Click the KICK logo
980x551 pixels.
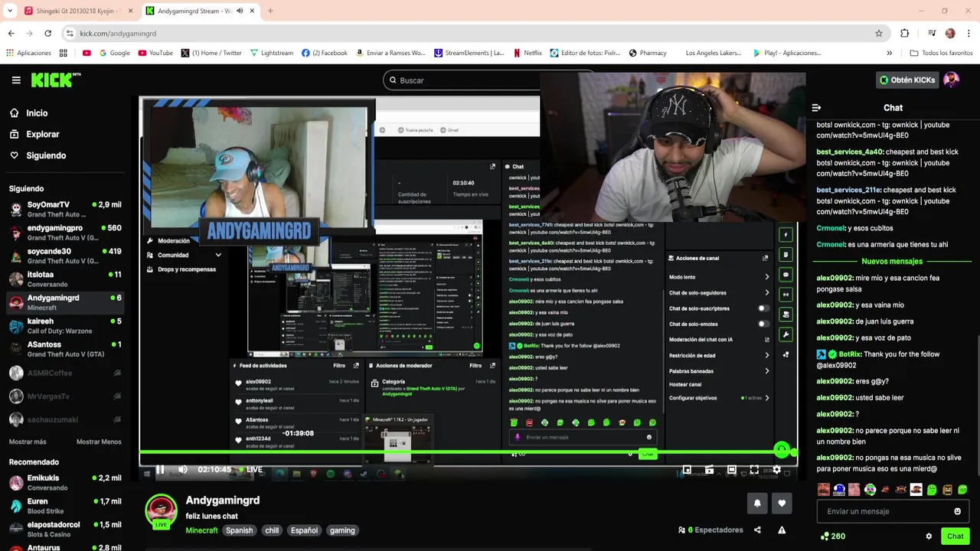click(x=56, y=80)
